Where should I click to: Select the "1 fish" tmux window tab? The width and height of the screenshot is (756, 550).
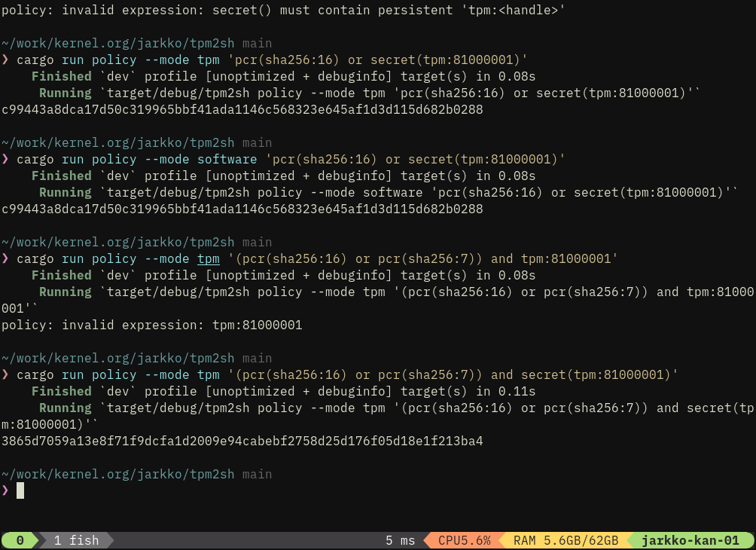(76, 540)
